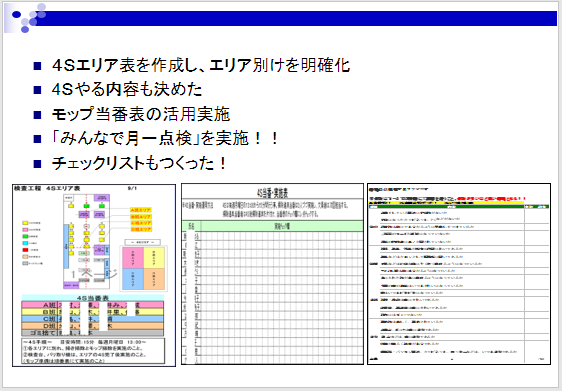Select the blue C班 row in 4S当番表

92,319
